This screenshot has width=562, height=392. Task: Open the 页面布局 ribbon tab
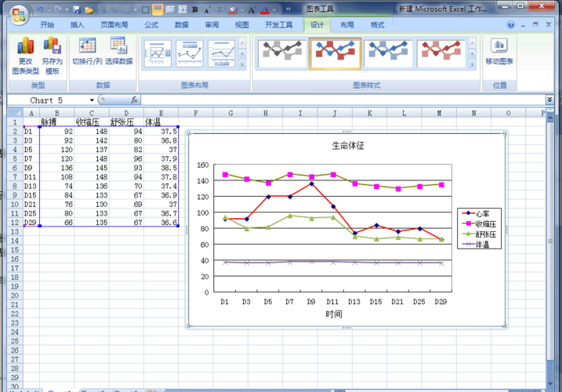coord(114,25)
